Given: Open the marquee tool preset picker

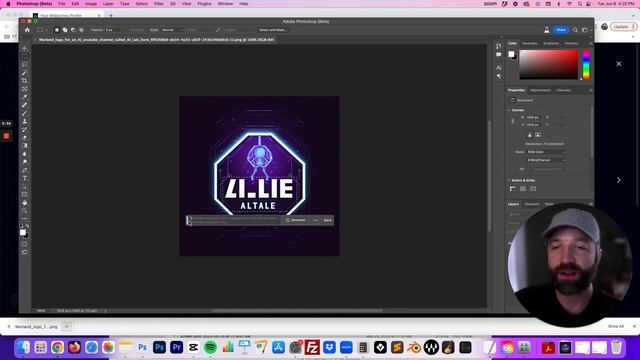Looking at the screenshot, I should (41, 30).
